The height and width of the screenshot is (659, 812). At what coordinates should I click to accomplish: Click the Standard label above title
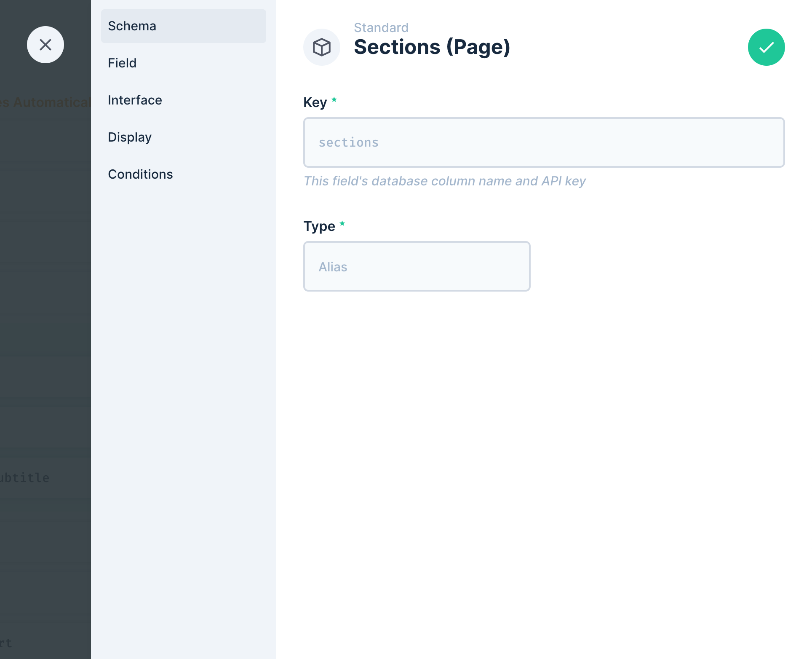381,27
